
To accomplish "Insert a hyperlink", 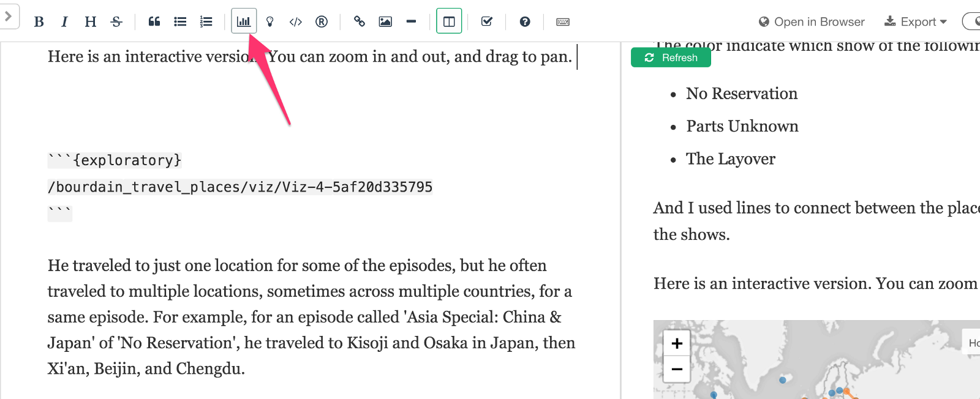I will coord(360,22).
